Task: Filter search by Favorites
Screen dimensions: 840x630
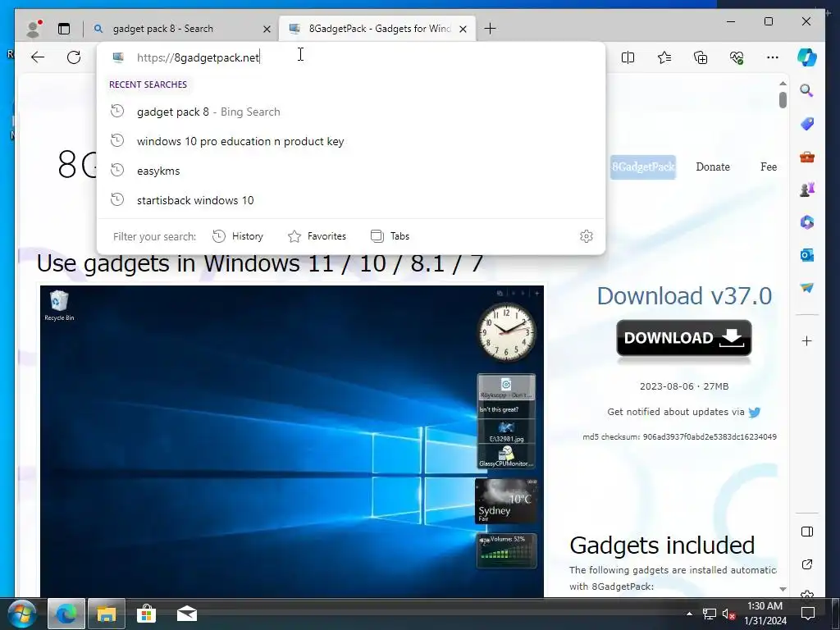Action: pyautogui.click(x=317, y=236)
